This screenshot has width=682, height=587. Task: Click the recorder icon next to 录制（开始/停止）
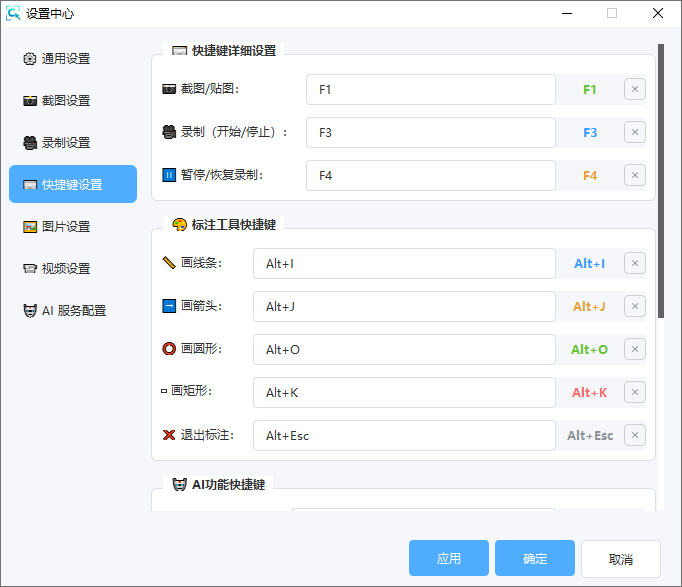[x=169, y=132]
